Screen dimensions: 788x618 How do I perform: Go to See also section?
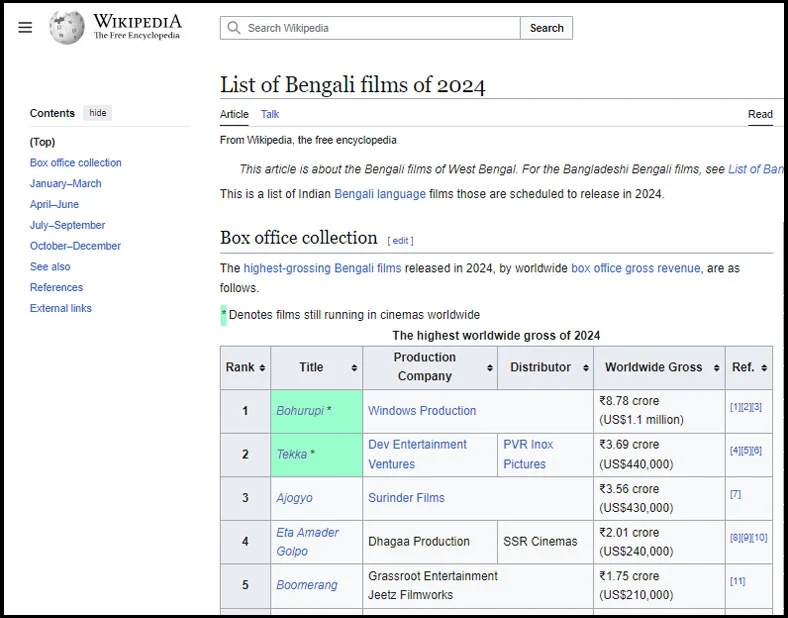(50, 267)
